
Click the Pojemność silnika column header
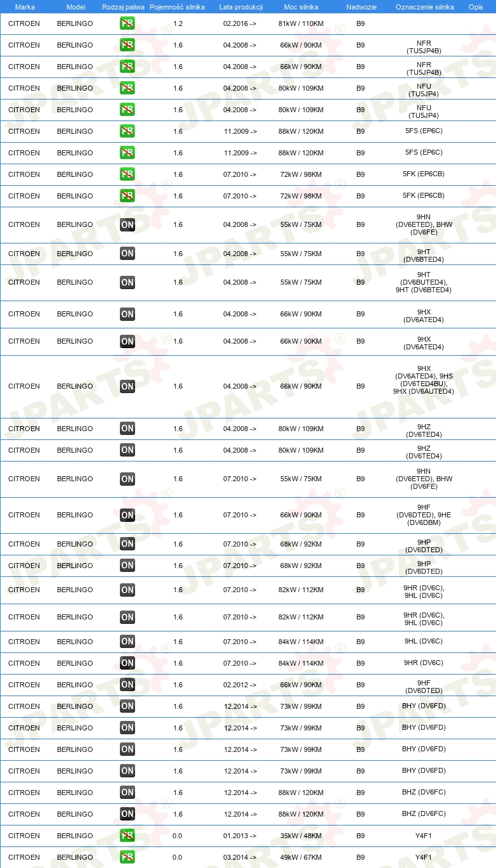(x=177, y=7)
